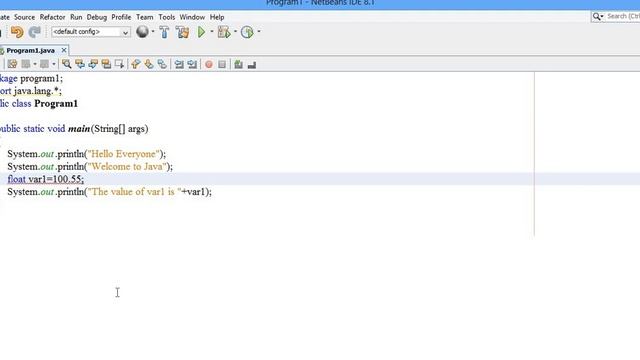Expand the Forward navigation dropdown arrow
This screenshot has width=640, height=360.
pyautogui.click(x=54, y=64)
